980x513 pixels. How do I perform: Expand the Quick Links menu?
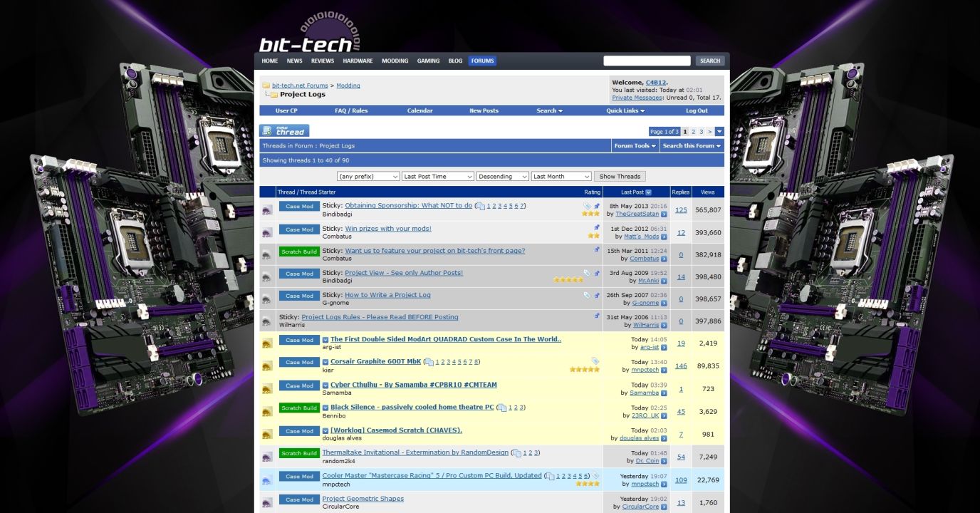tap(625, 110)
